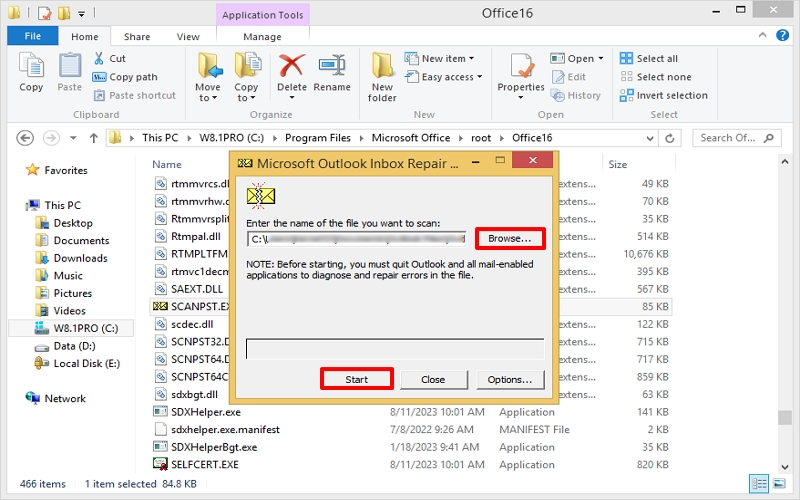Click the Rename icon in Organize group
This screenshot has width=800, height=500.
tap(332, 66)
